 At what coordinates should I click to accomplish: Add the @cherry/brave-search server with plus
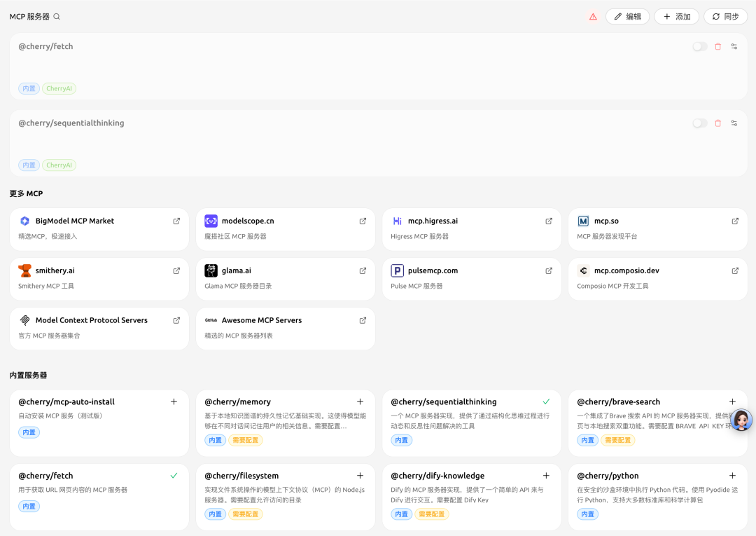point(732,402)
